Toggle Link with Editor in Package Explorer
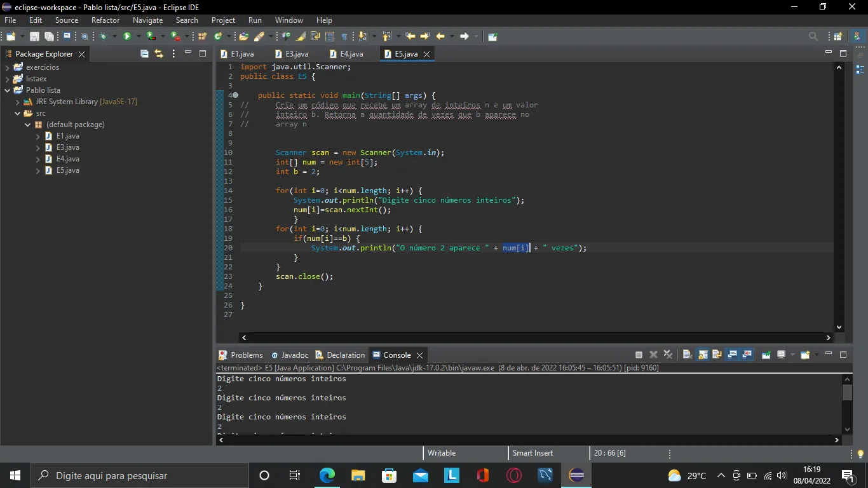This screenshot has height=488, width=868. [159, 54]
